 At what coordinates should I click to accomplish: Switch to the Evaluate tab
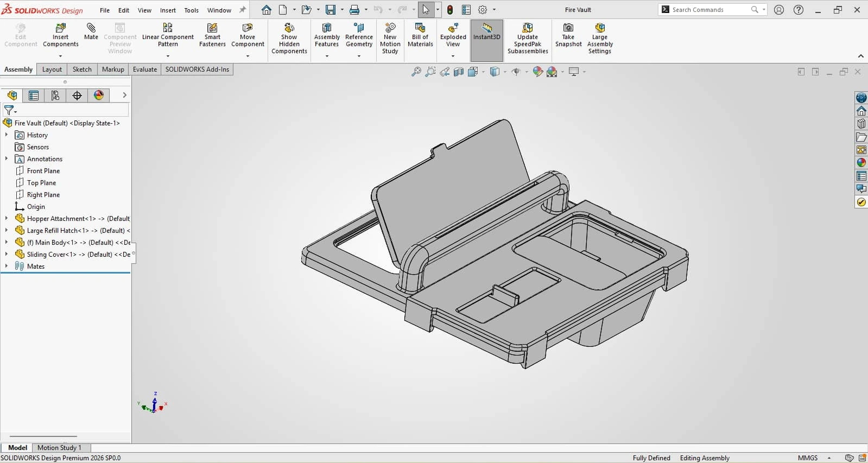(145, 69)
